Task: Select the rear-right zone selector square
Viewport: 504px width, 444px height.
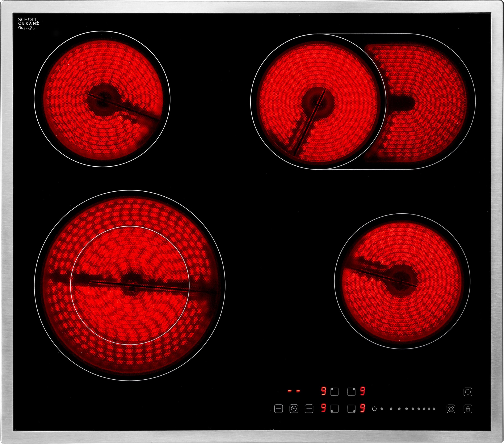Action: click(x=351, y=392)
